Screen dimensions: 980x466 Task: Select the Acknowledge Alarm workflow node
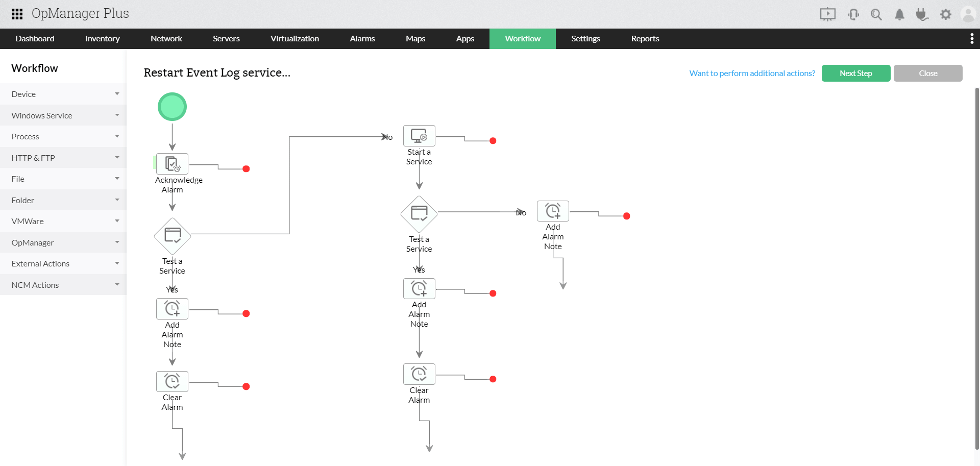pos(172,163)
